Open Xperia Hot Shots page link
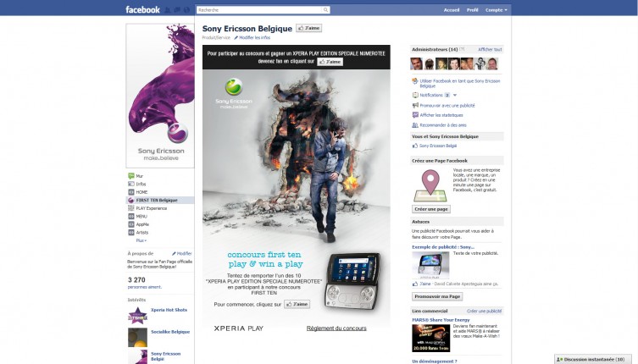The image size is (638, 364). click(169, 310)
